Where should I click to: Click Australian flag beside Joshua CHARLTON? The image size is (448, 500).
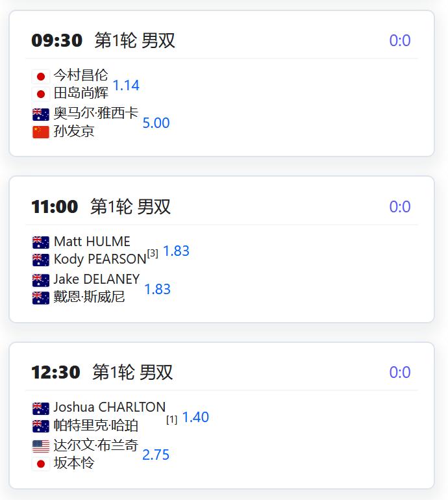(41, 408)
